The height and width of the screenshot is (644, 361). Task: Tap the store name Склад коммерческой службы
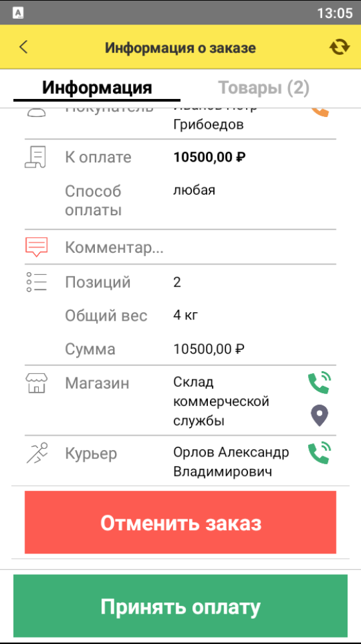pyautogui.click(x=221, y=402)
